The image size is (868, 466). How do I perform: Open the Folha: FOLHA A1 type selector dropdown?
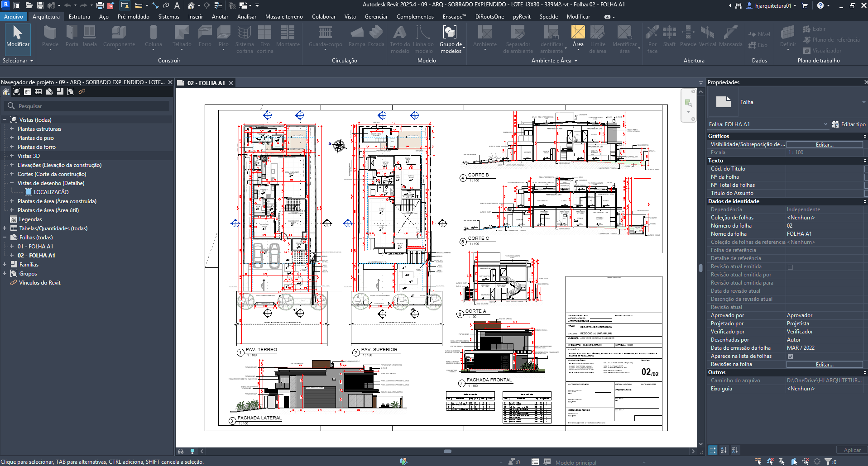pos(825,124)
